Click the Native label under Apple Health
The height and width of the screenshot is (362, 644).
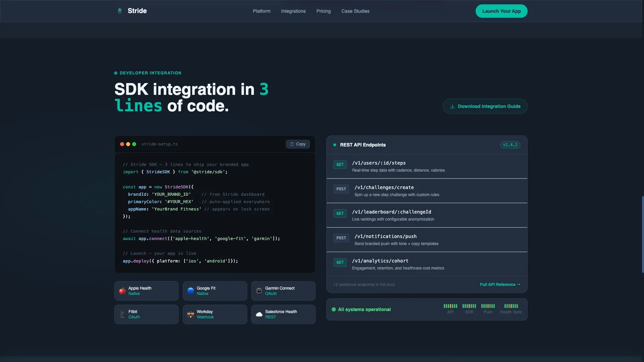point(134,294)
